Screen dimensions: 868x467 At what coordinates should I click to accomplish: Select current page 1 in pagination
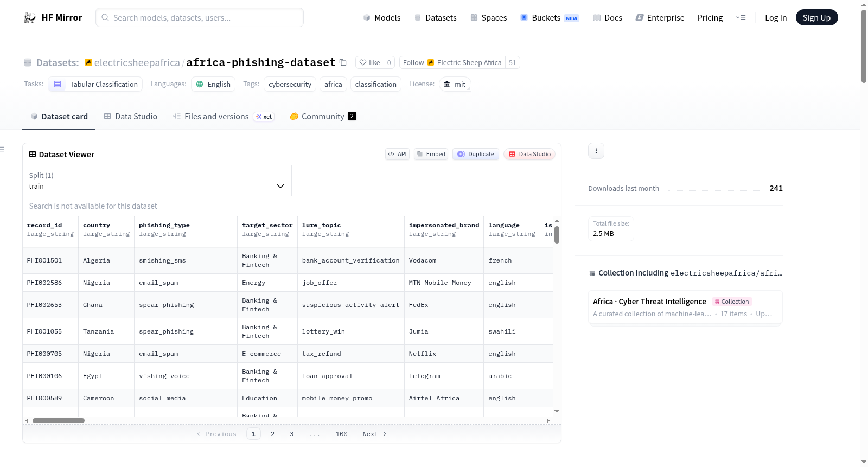pos(253,434)
